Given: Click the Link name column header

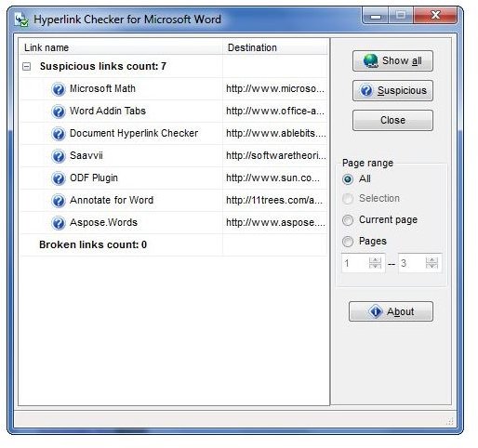Looking at the screenshot, I should [x=121, y=47].
